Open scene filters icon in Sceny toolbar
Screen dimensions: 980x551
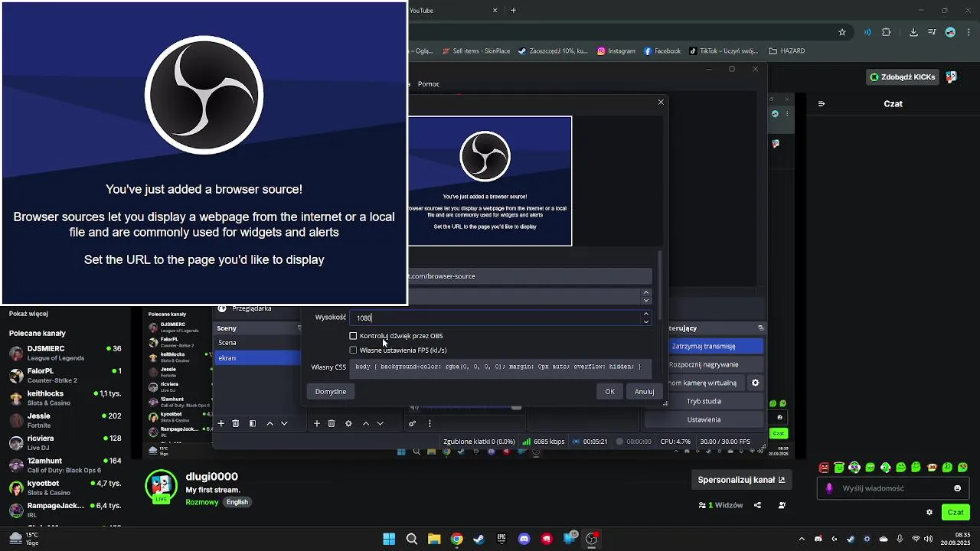click(253, 423)
